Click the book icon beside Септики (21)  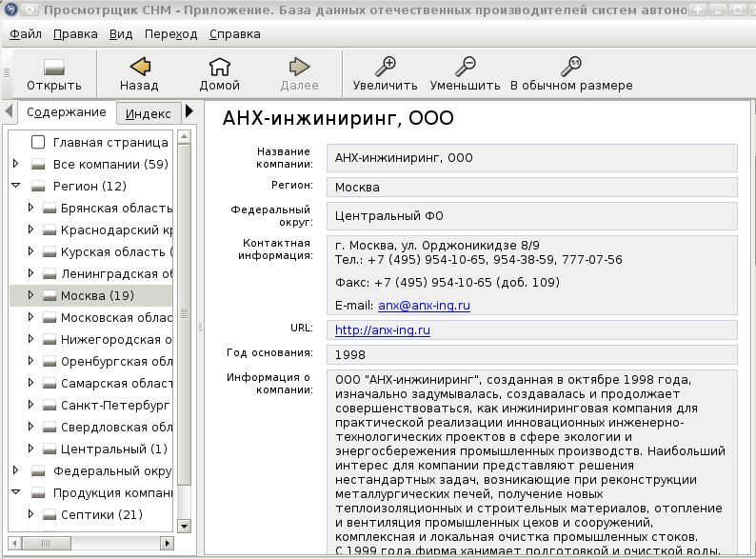click(x=50, y=514)
